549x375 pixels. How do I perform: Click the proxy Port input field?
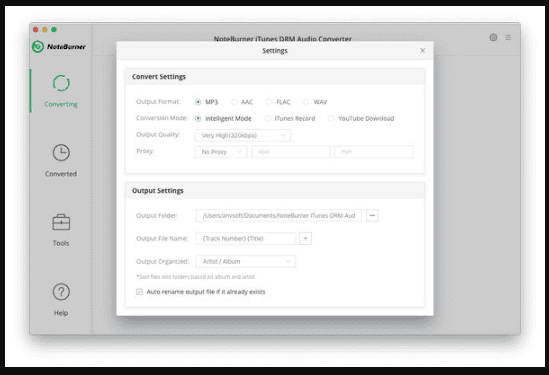click(x=374, y=152)
